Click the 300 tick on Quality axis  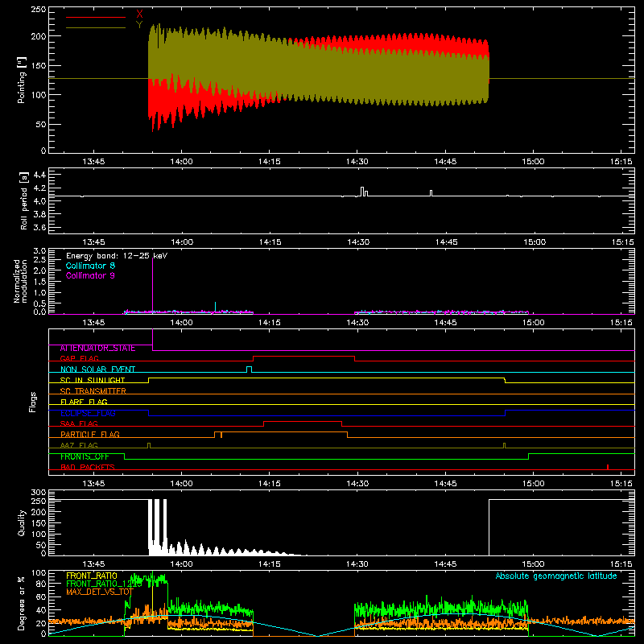point(38,493)
